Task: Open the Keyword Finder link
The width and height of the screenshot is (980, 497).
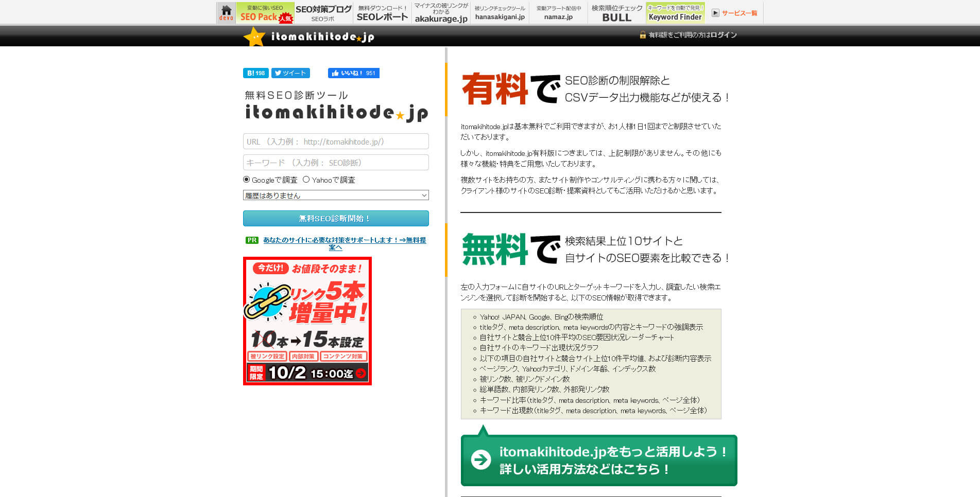Action: [x=675, y=13]
